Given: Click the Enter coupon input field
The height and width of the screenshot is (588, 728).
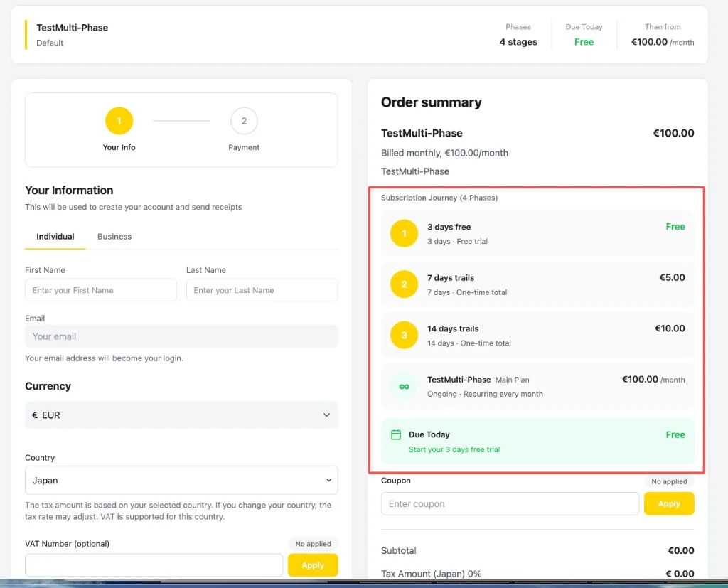Looking at the screenshot, I should (510, 504).
